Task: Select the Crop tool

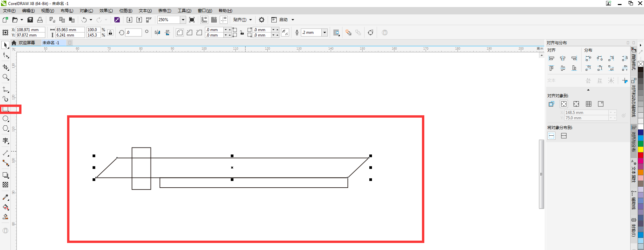Action: 6,67
